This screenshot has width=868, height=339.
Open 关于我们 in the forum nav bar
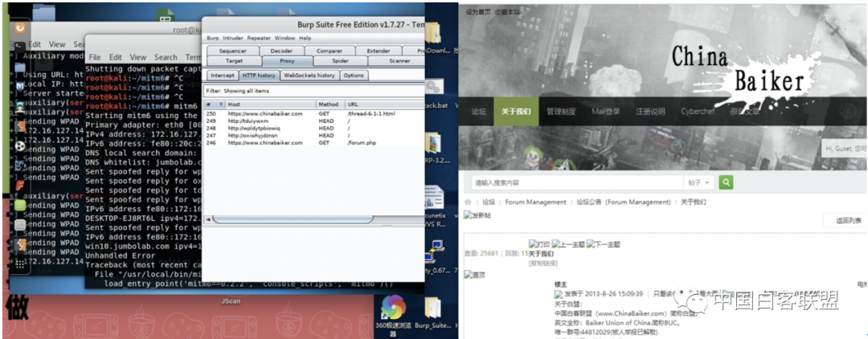tap(516, 111)
